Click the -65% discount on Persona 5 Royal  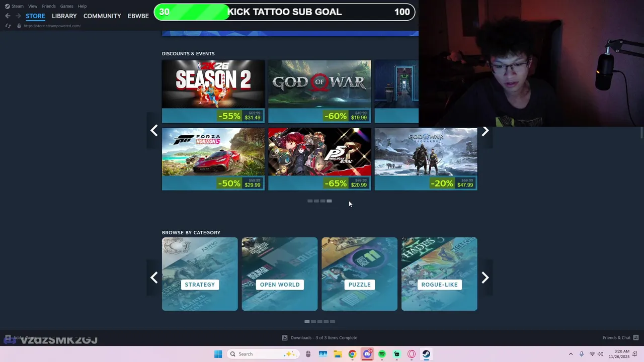pos(336,184)
